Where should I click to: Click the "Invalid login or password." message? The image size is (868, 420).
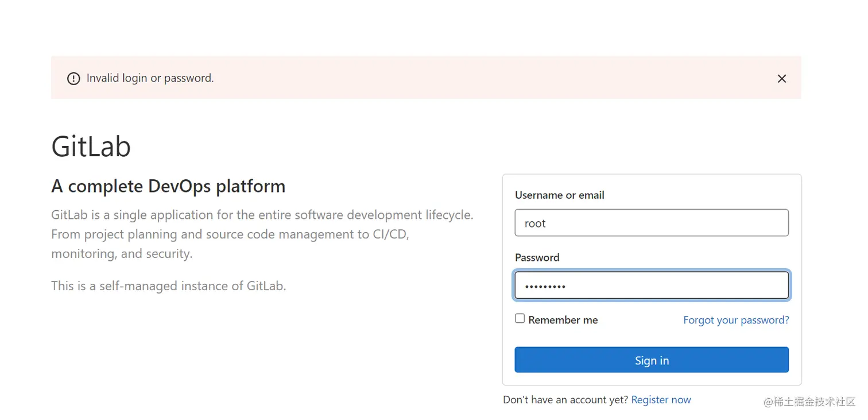[150, 78]
